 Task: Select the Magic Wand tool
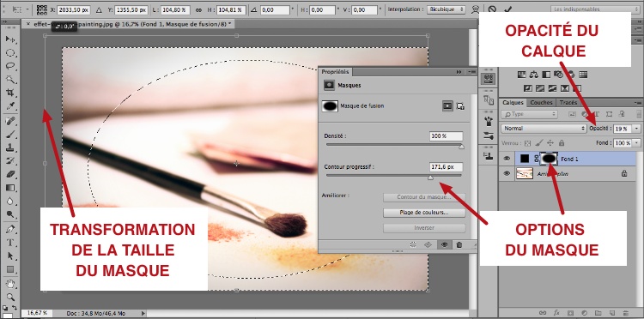(10, 80)
